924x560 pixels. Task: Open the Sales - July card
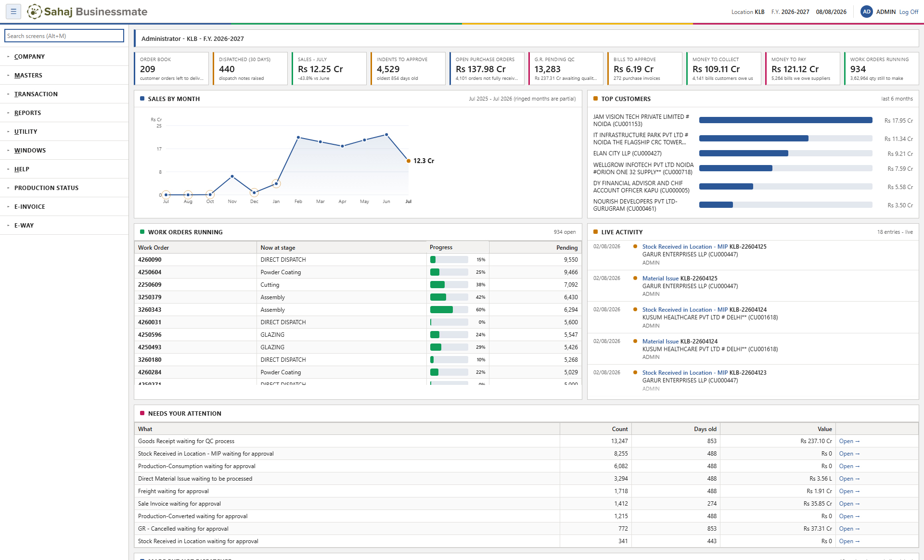[x=329, y=68]
